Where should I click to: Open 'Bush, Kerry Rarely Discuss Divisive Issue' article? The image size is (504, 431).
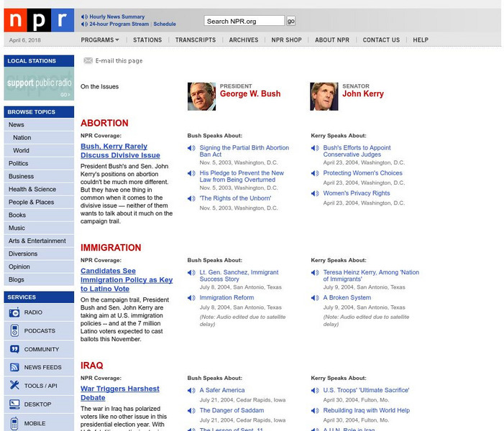pyautogui.click(x=120, y=151)
